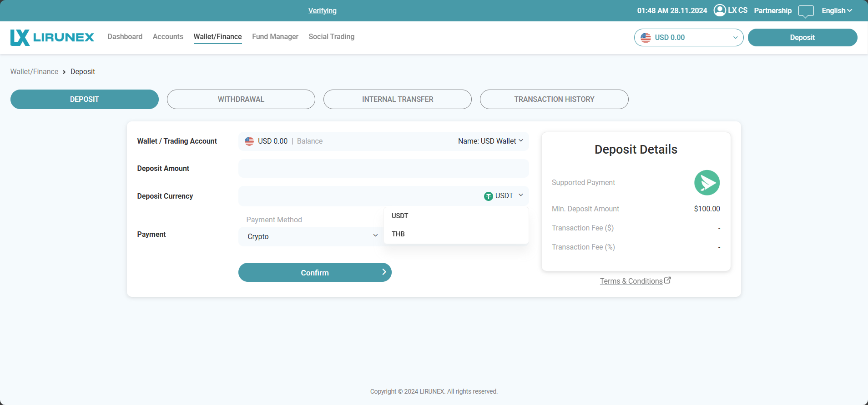Screen dimensions: 868x405
Task: Open the Name: USD Wallet dropdown
Action: (x=490, y=141)
